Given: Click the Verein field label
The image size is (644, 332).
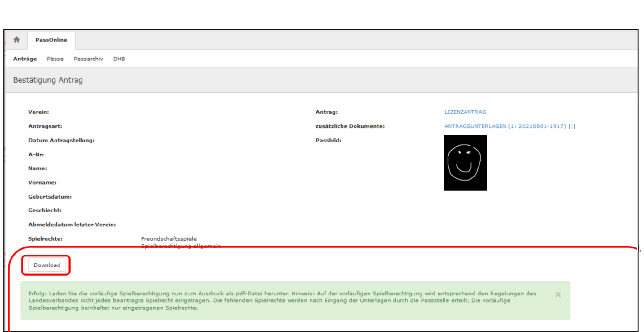Looking at the screenshot, I should [39, 112].
